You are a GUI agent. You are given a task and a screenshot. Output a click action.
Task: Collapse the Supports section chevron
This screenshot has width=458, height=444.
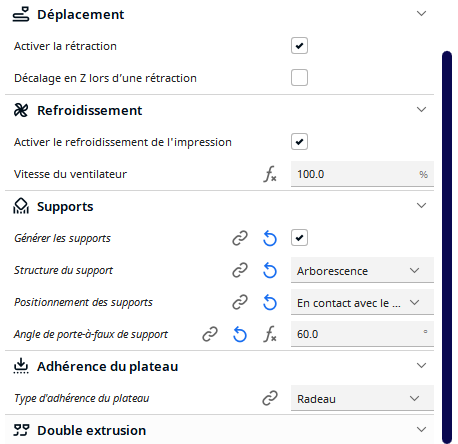pos(422,206)
